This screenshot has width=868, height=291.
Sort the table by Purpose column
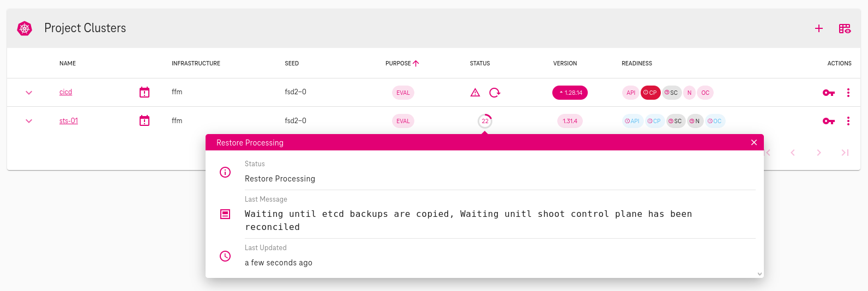[399, 63]
